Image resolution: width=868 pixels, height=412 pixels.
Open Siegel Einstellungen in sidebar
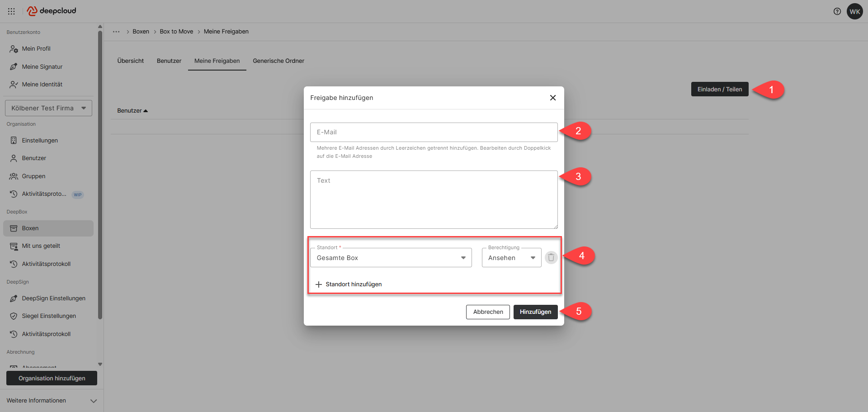[x=49, y=316]
